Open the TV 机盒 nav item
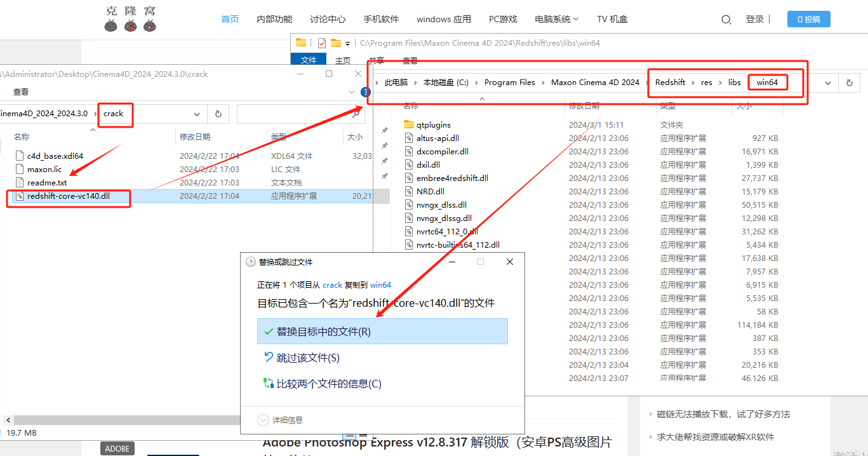This screenshot has height=456, width=868. 612,20
